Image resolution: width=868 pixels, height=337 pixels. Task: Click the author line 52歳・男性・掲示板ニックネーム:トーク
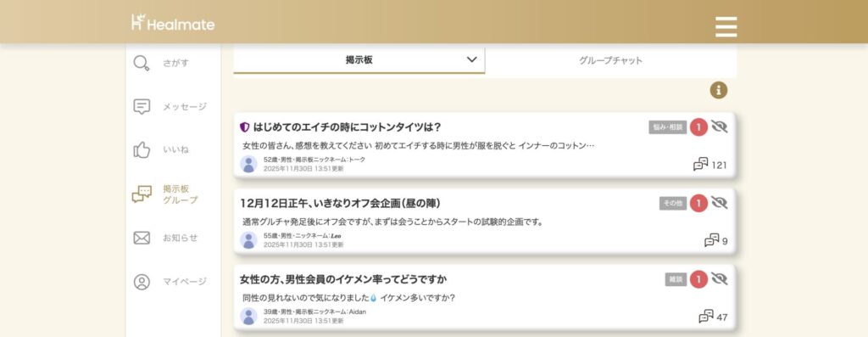(x=314, y=160)
